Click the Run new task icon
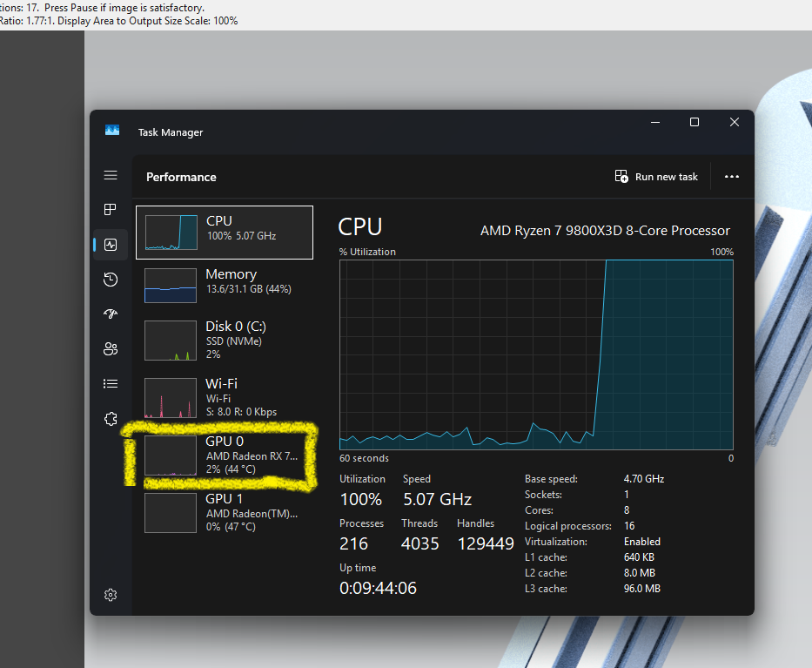 (621, 176)
